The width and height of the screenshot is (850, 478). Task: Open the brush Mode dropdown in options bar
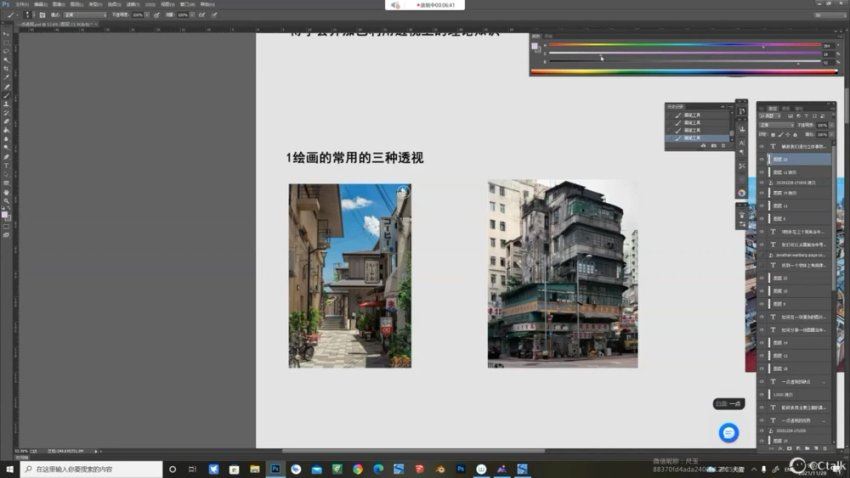[x=85, y=15]
